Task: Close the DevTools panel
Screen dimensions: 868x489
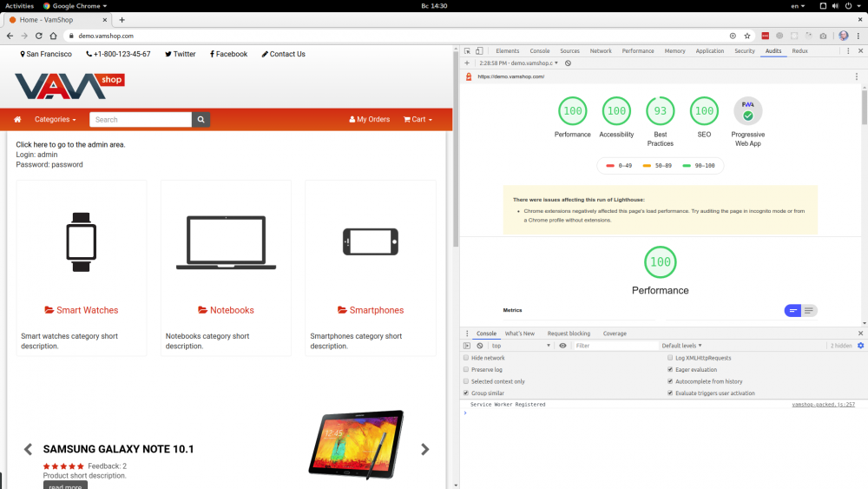Action: (860, 51)
